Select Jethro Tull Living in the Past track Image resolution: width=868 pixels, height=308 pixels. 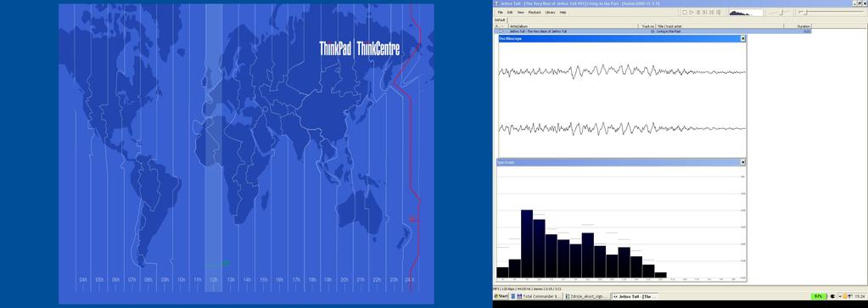653,31
